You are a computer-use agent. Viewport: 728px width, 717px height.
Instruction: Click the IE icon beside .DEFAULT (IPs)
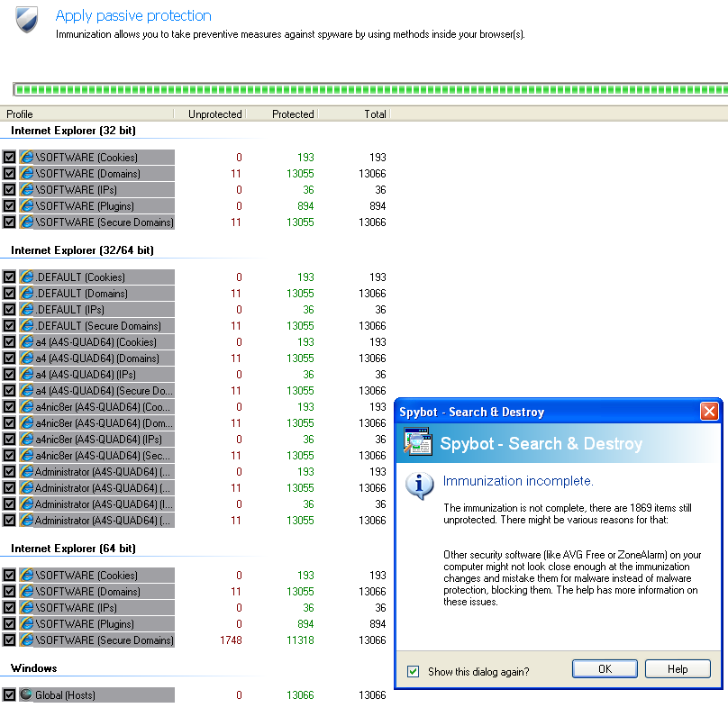point(27,310)
